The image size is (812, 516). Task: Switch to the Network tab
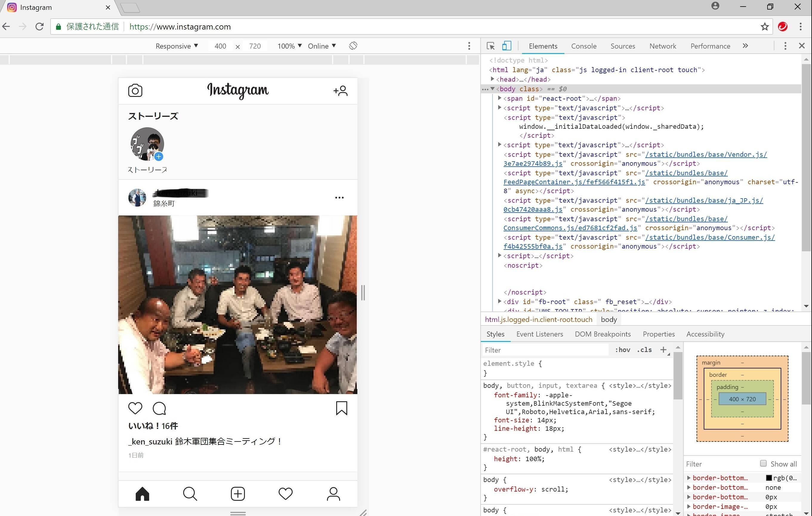tap(663, 46)
